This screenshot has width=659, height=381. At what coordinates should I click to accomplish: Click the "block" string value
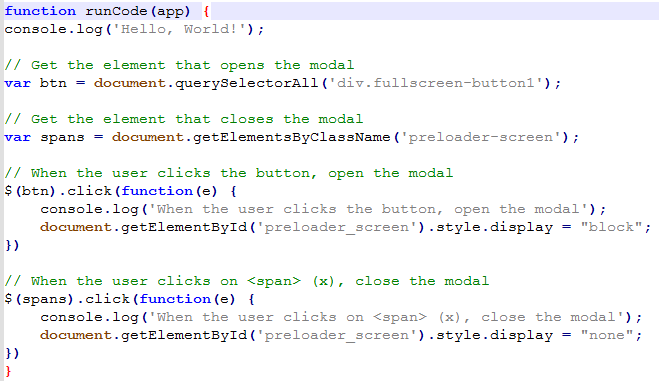point(611,227)
